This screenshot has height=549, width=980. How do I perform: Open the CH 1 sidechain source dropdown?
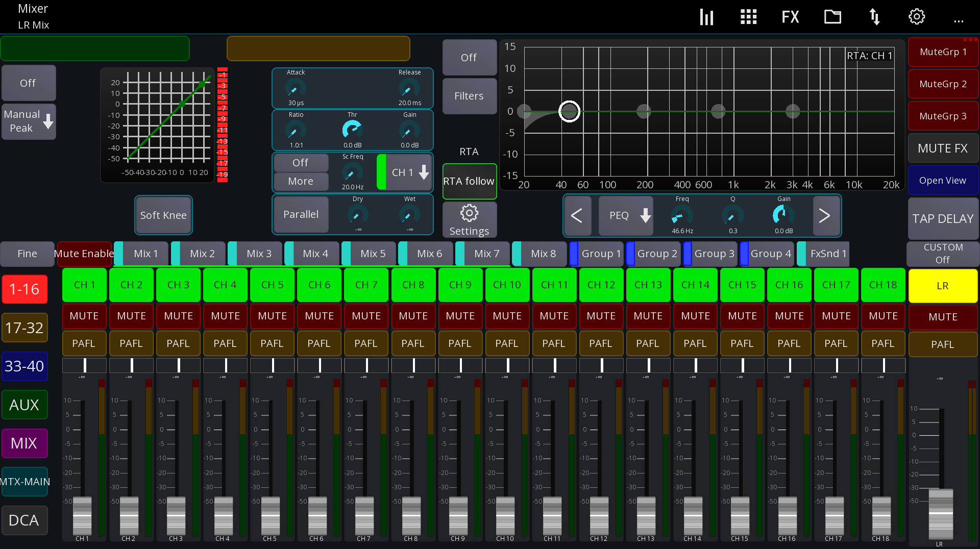pyautogui.click(x=405, y=172)
